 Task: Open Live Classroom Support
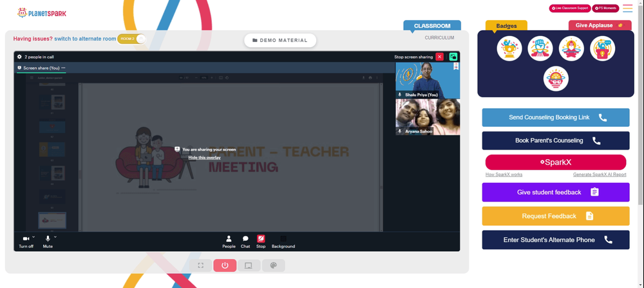pyautogui.click(x=570, y=8)
